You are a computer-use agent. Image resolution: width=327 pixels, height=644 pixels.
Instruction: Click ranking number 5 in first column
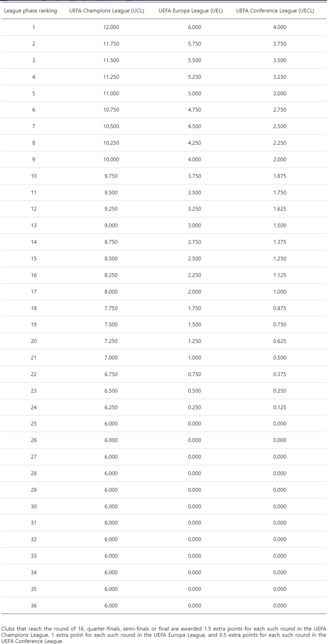click(34, 93)
